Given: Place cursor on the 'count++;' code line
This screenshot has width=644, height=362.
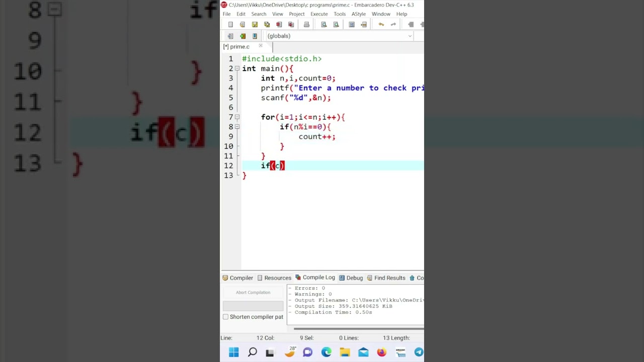Looking at the screenshot, I should coord(317,137).
